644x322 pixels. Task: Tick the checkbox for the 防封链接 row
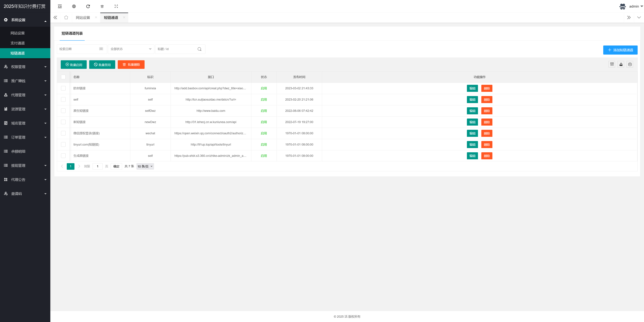63,88
